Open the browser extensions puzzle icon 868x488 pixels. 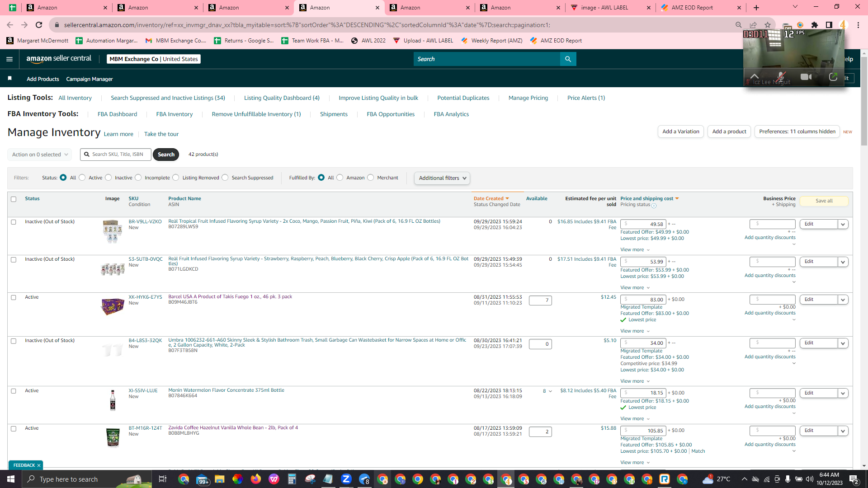pyautogui.click(x=815, y=25)
